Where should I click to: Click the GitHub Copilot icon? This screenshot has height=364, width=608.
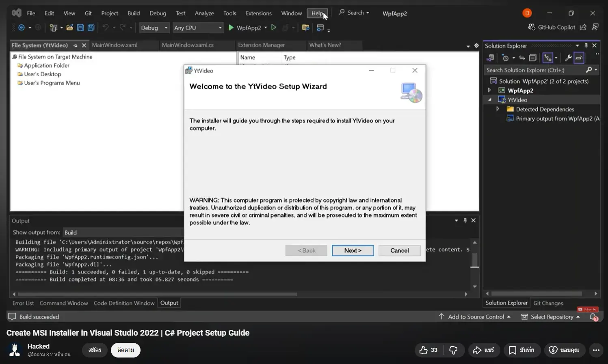coord(532,27)
